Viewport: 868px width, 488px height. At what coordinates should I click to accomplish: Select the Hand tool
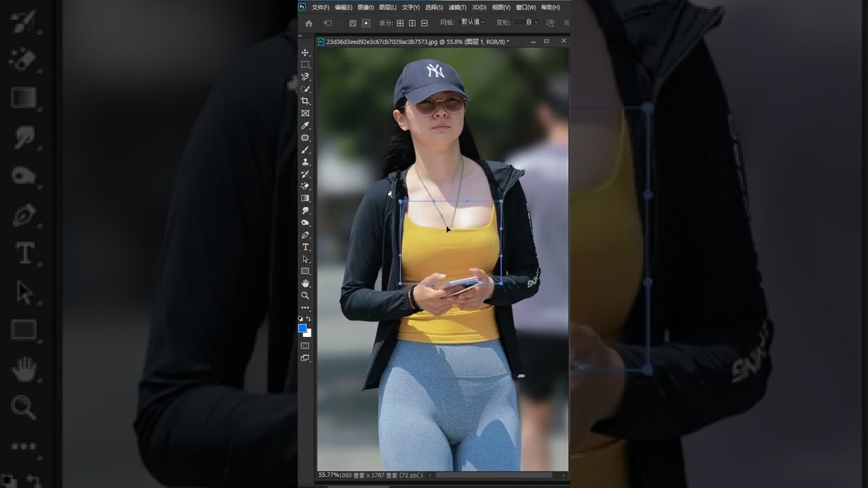coord(305,283)
